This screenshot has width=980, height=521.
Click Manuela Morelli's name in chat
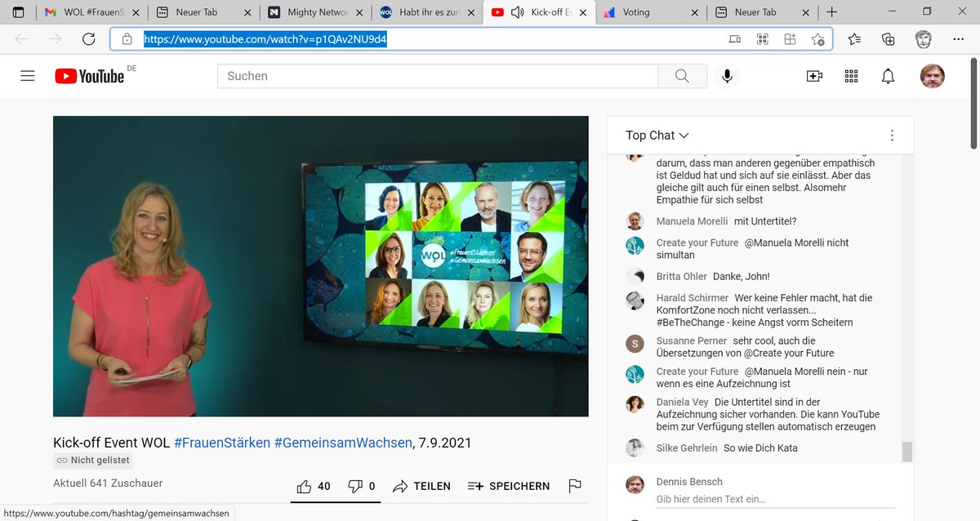coord(692,221)
